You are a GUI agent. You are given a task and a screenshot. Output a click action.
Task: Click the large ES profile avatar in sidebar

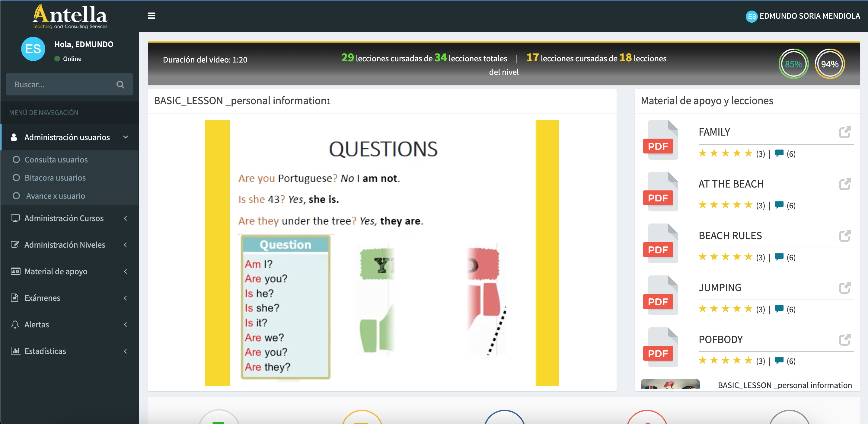[33, 49]
